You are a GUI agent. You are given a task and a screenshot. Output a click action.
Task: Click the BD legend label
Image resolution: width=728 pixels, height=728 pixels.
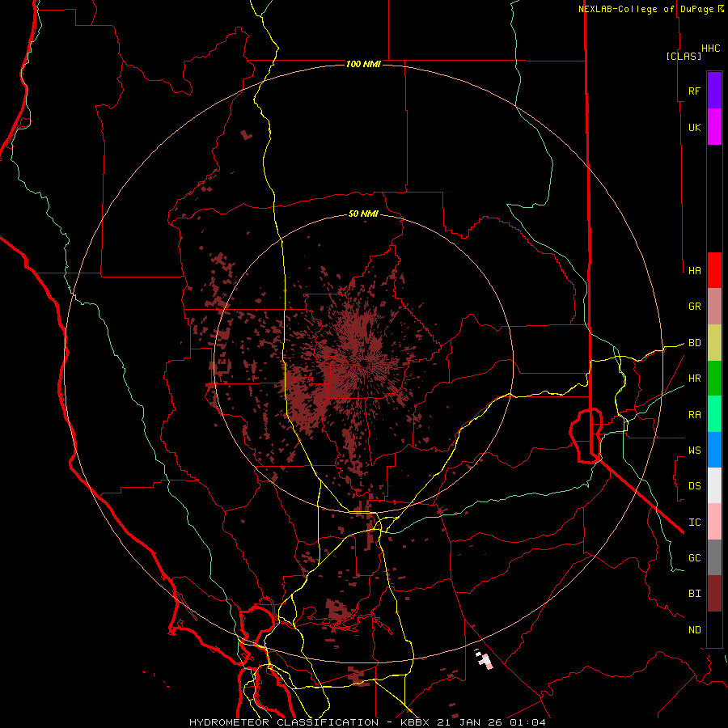(x=695, y=343)
